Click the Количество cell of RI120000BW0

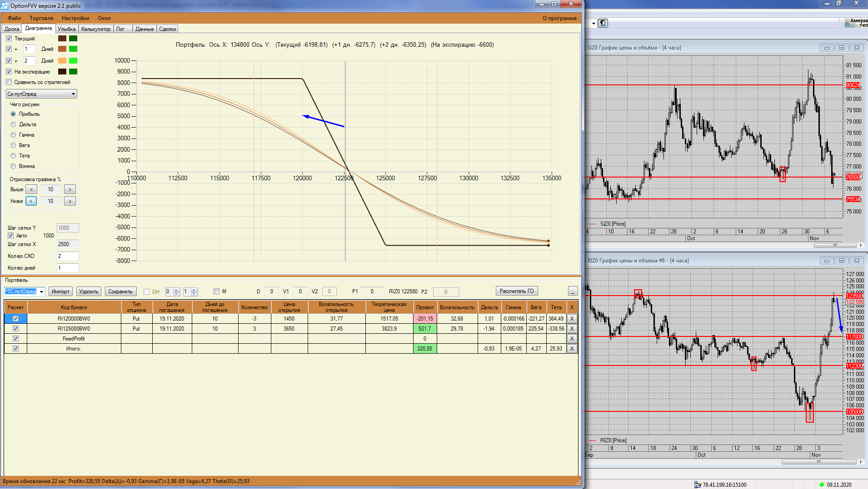(x=254, y=319)
